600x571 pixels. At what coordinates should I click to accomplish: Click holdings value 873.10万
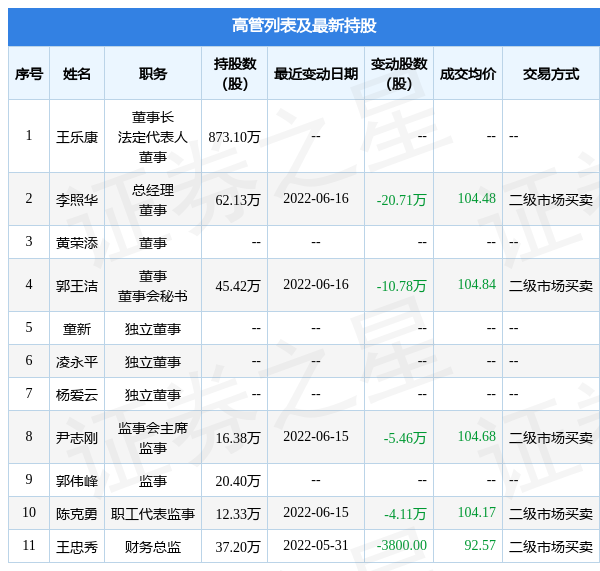tap(234, 137)
